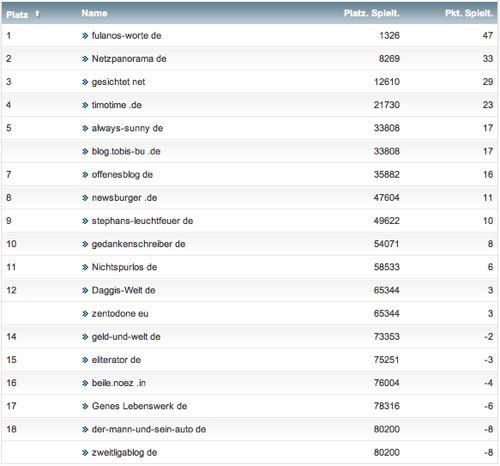Click the chevron icon beside timotime .de
The width and height of the screenshot is (500, 466).
pos(85,105)
